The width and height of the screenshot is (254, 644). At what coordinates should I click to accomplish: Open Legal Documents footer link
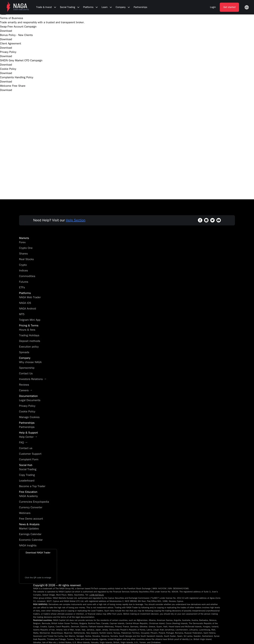point(29,400)
